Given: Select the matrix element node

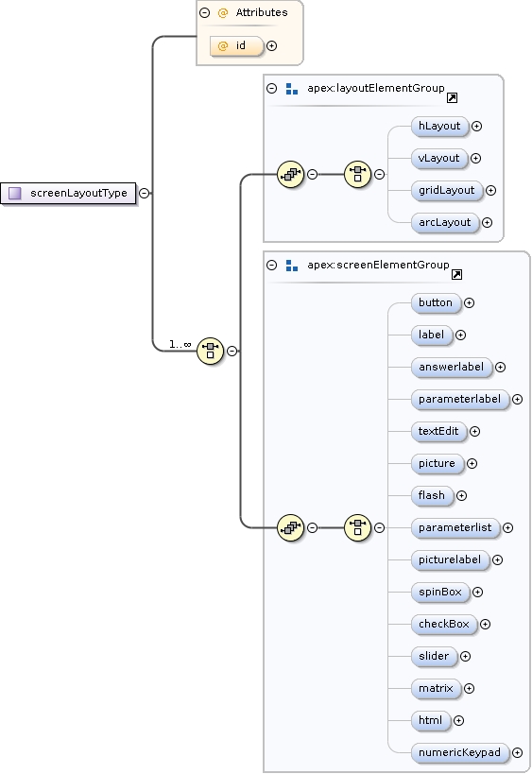Looking at the screenshot, I should [436, 689].
